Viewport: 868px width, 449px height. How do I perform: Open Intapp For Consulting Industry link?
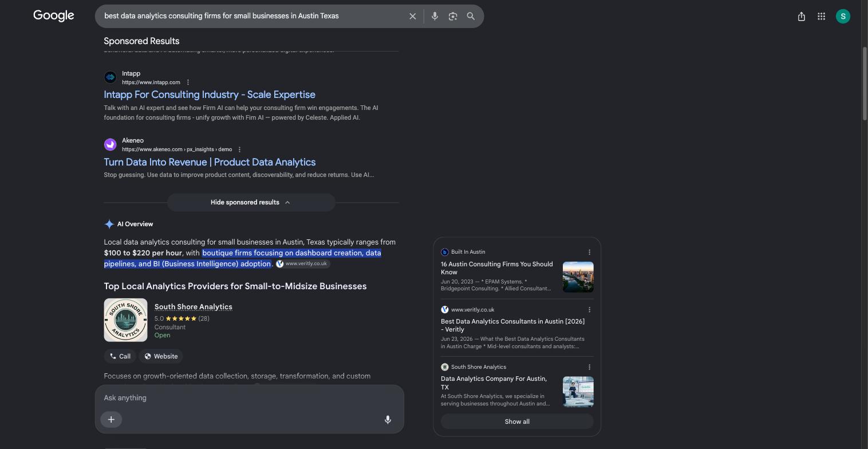pos(210,94)
